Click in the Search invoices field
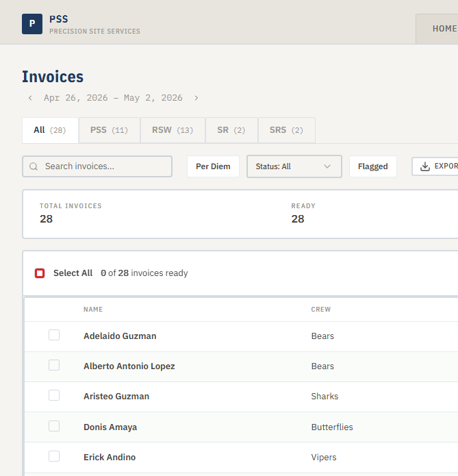458x476 pixels. [97, 166]
